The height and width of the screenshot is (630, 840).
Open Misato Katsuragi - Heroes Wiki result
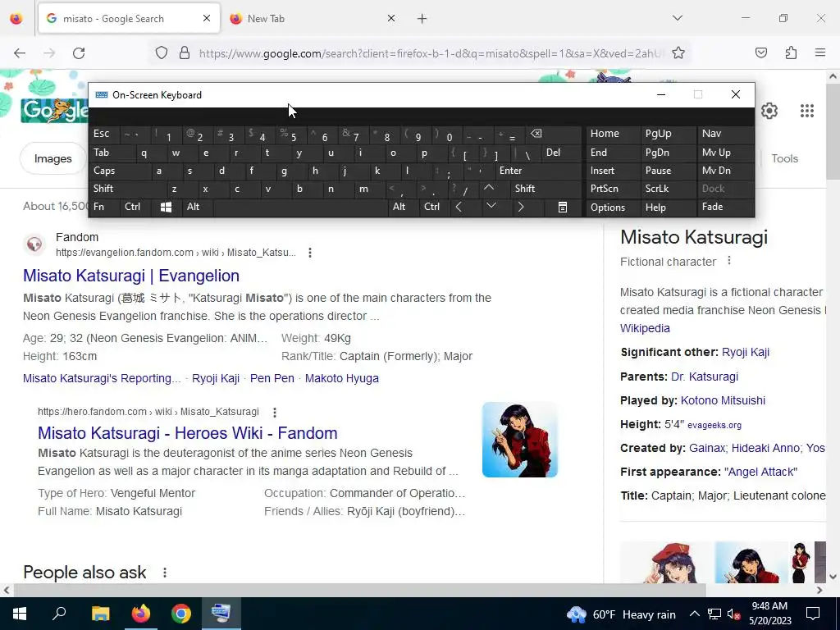click(x=188, y=433)
